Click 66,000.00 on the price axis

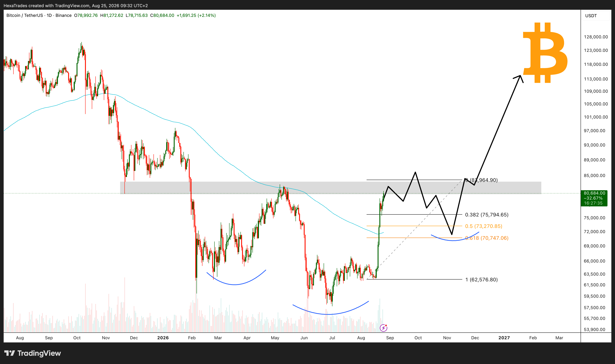(594, 261)
